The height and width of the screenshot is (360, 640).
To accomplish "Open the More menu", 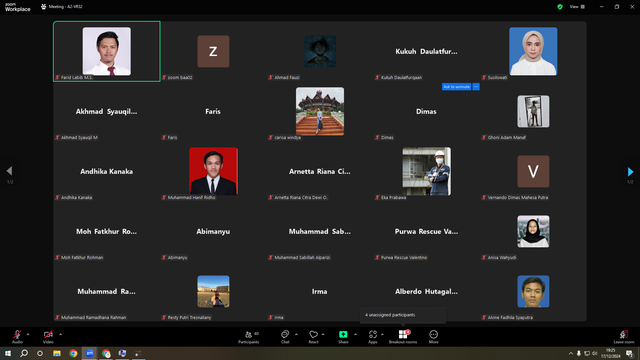I will 433,337.
